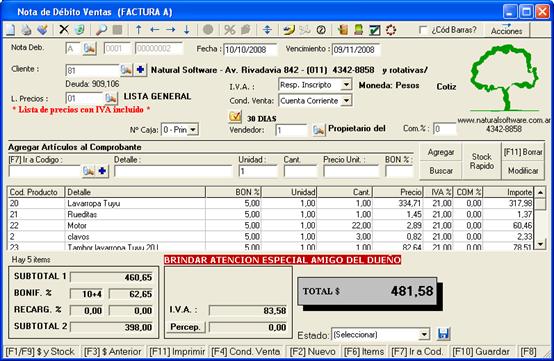The image size is (554, 361).
Task: Click [F10] Guardar shortcut
Action: click(x=481, y=352)
